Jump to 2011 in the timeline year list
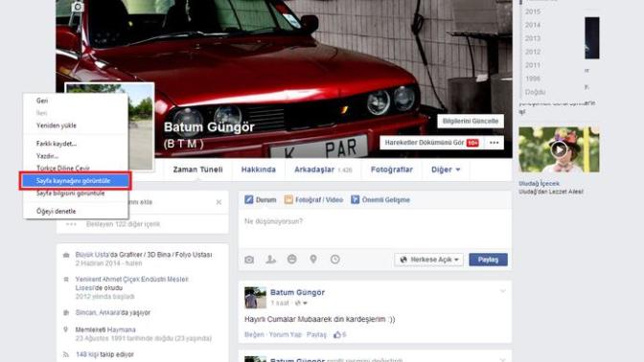 tap(533, 65)
